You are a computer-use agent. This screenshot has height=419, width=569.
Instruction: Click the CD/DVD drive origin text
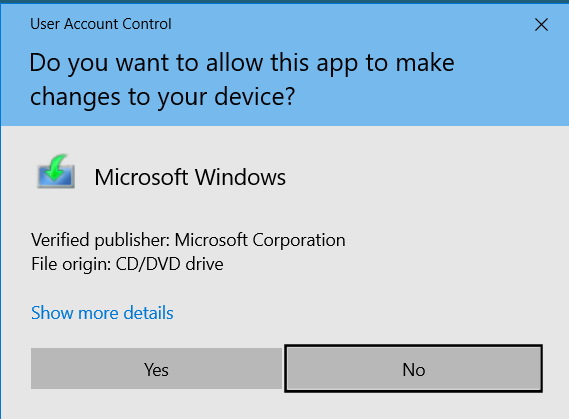tap(169, 264)
